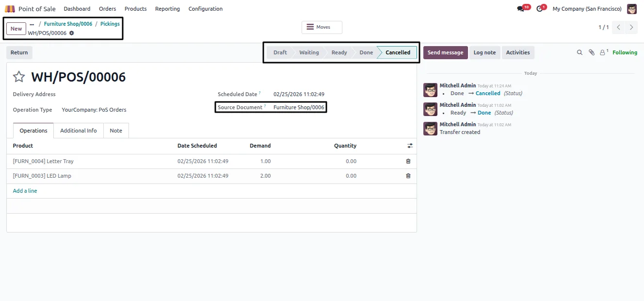The width and height of the screenshot is (644, 301).
Task: Click Operation Type value YourCompany: PoS Orders
Action: pyautogui.click(x=94, y=110)
